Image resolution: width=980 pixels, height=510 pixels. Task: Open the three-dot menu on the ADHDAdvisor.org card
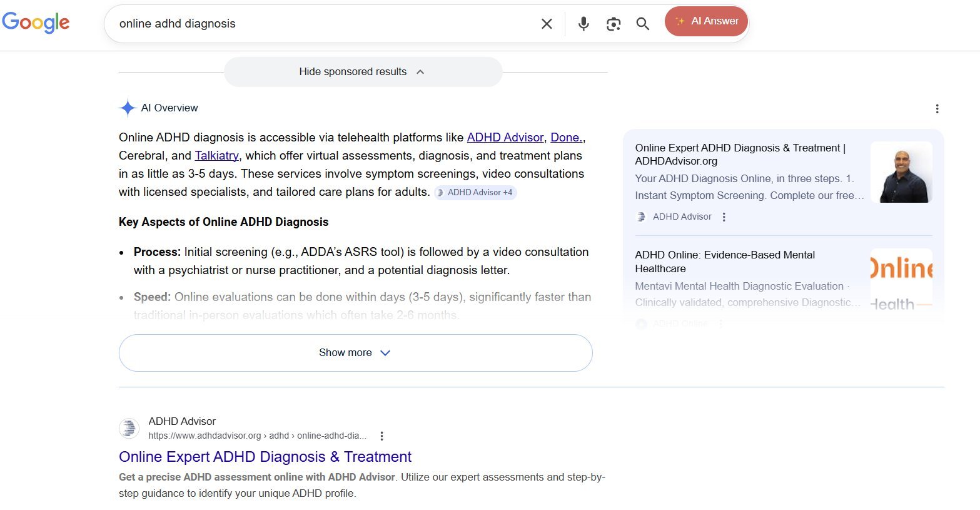click(x=724, y=217)
